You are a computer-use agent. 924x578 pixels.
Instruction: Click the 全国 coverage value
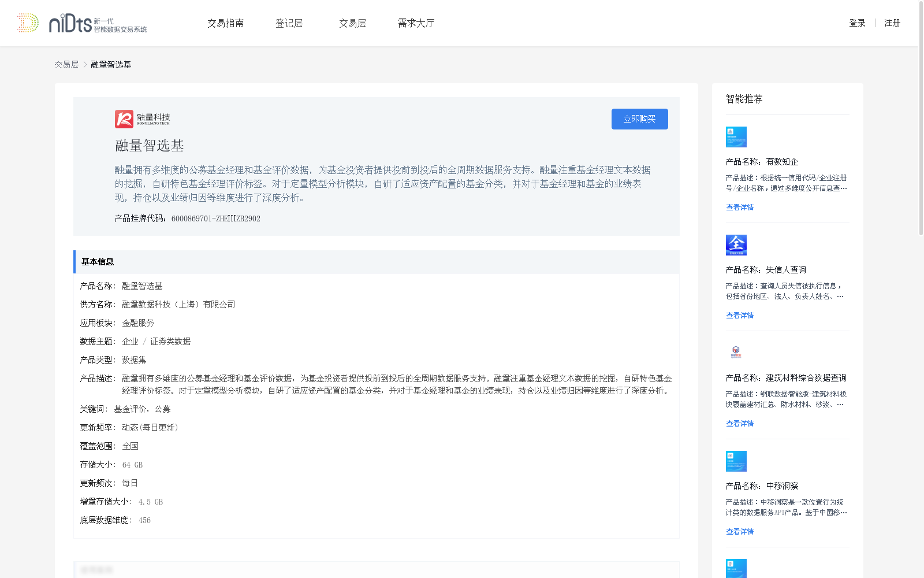(x=130, y=446)
